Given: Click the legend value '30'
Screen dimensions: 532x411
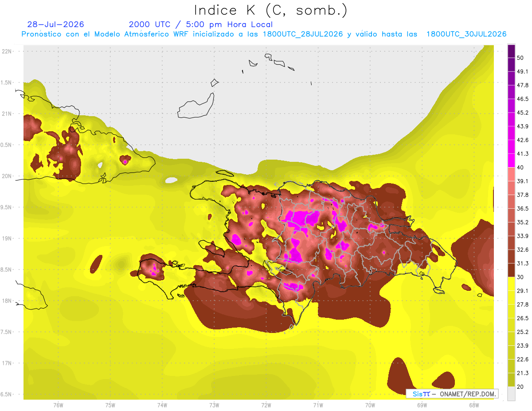Looking at the screenshot, I should pyautogui.click(x=520, y=277).
